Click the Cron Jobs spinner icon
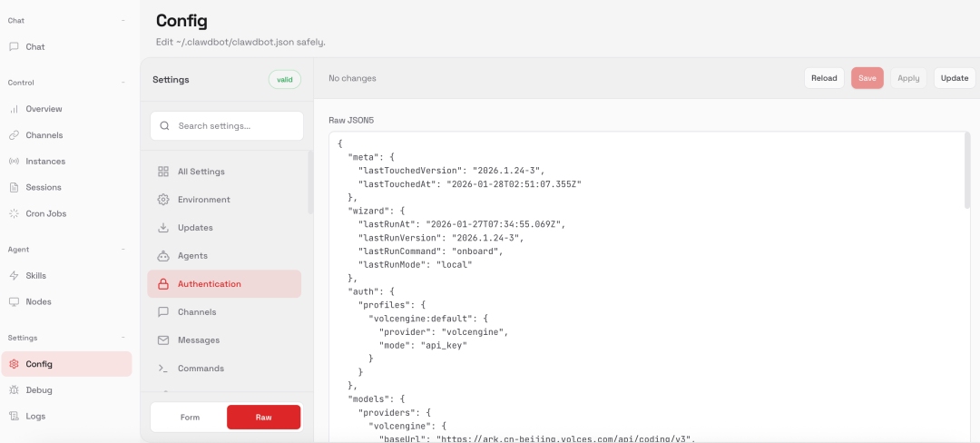The image size is (980, 443). pyautogui.click(x=14, y=213)
